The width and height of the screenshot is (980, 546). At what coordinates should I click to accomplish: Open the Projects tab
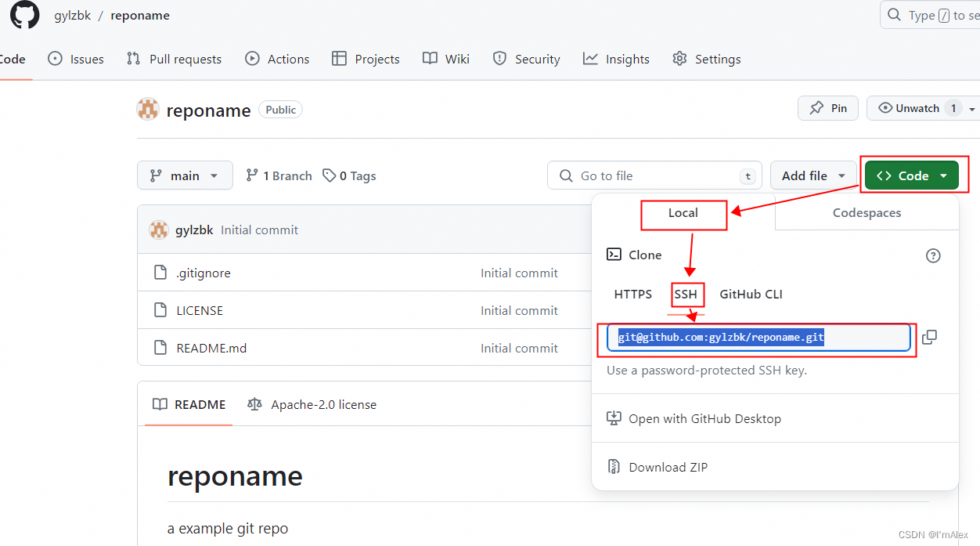[366, 59]
